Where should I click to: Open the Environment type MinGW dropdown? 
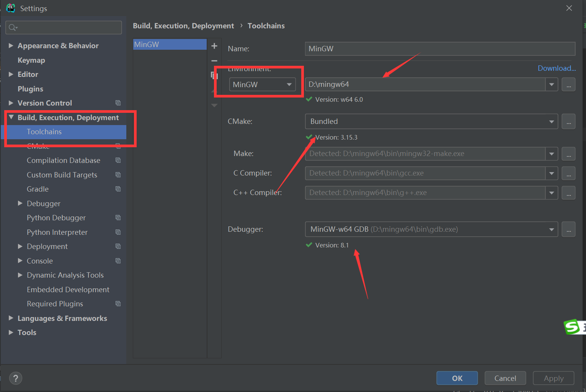(262, 85)
